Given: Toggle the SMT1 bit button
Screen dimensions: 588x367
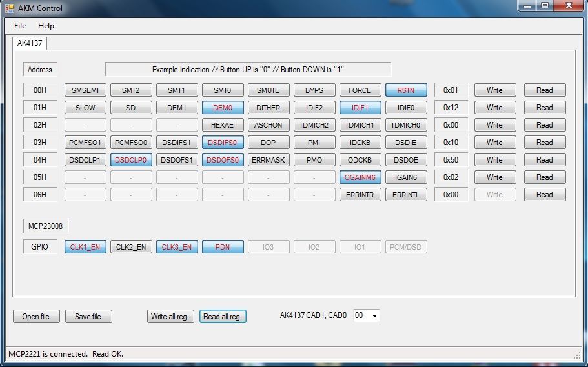Looking at the screenshot, I should point(177,90).
